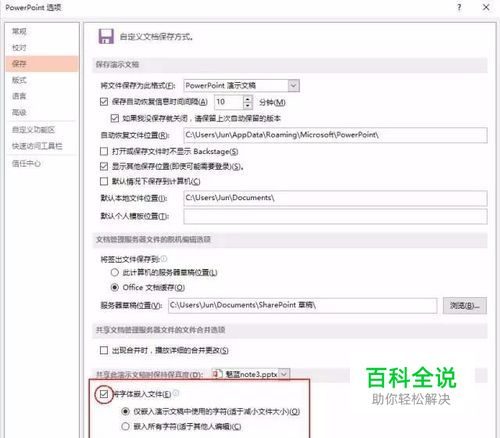Click info icon beside 将签出文件保存到
This screenshot has width=500, height=438.
[164, 259]
